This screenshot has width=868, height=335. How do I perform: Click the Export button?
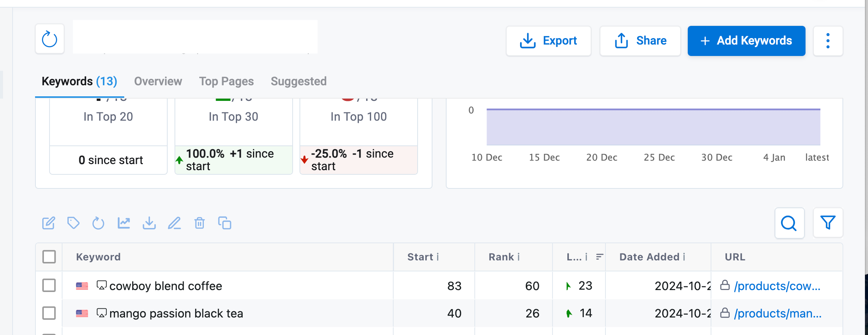(x=548, y=41)
